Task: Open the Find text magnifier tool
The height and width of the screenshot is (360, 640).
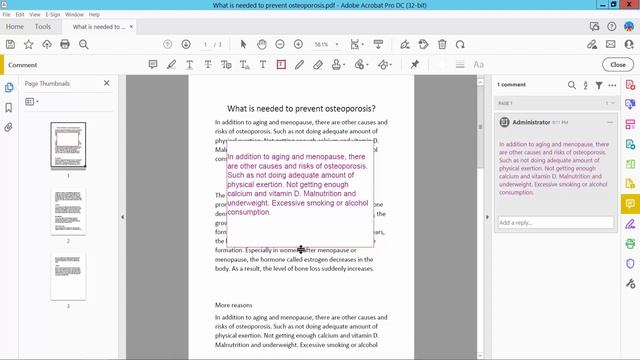Action: 84,44
